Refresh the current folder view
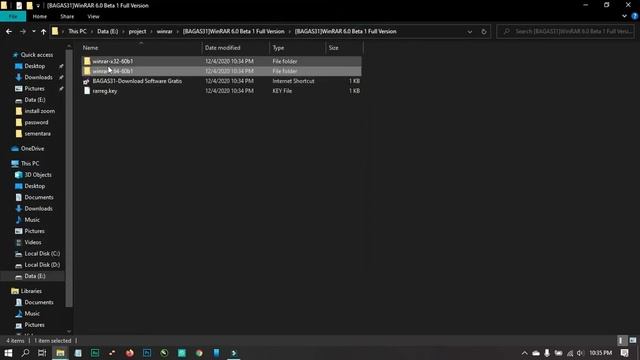 484,31
